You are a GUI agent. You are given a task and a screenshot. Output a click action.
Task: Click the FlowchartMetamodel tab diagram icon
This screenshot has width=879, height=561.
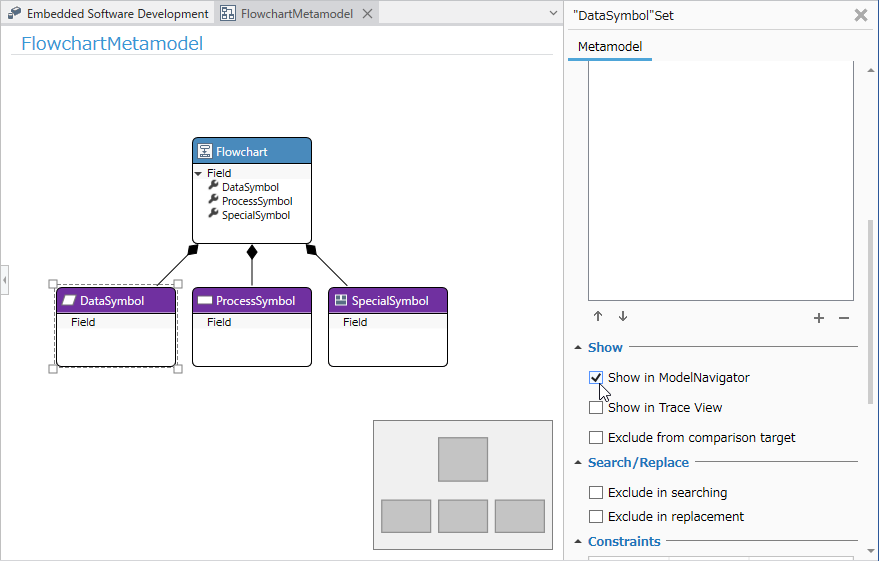pyautogui.click(x=228, y=13)
